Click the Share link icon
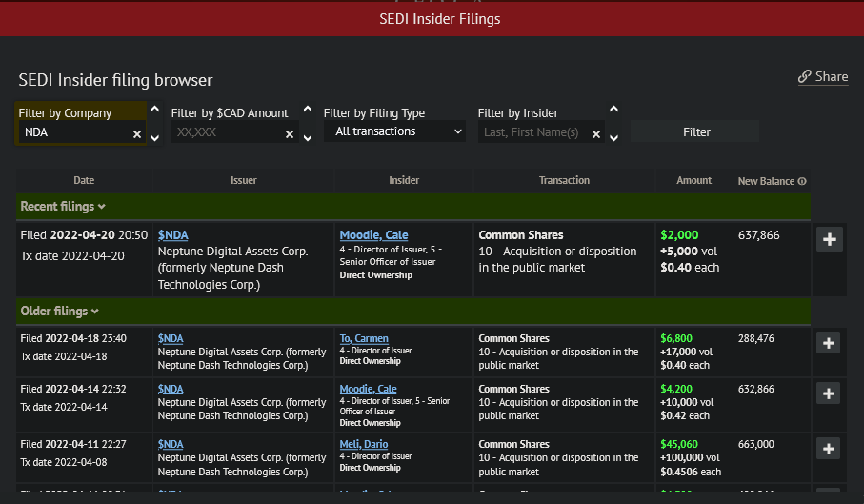Screen dimensions: 864x504 tap(805, 77)
